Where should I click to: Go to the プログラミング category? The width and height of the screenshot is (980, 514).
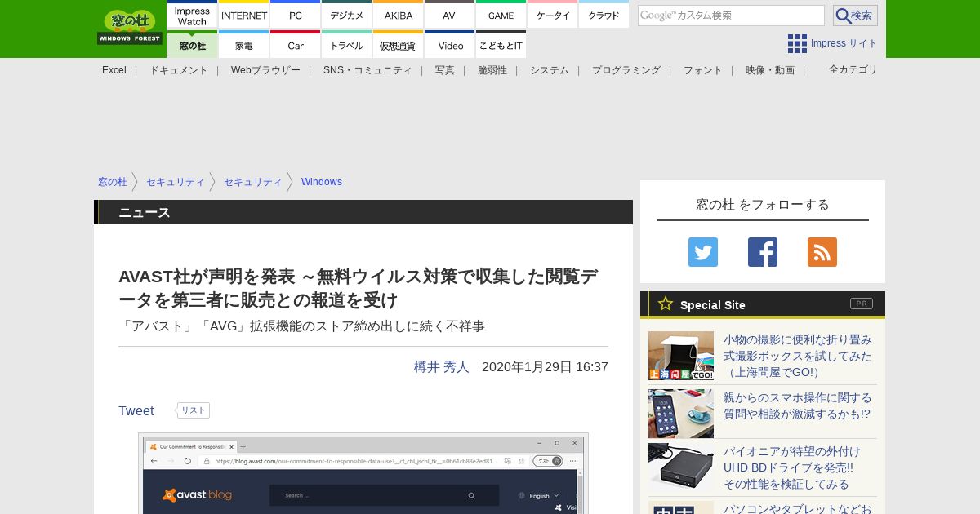click(626, 70)
